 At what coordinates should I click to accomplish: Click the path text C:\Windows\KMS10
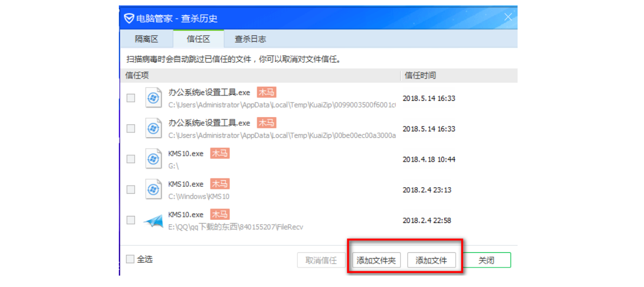(199, 196)
